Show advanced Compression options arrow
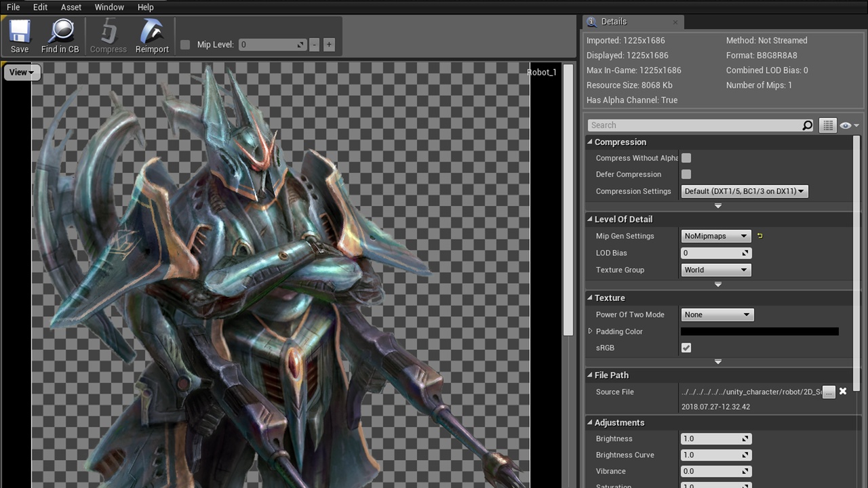 718,206
